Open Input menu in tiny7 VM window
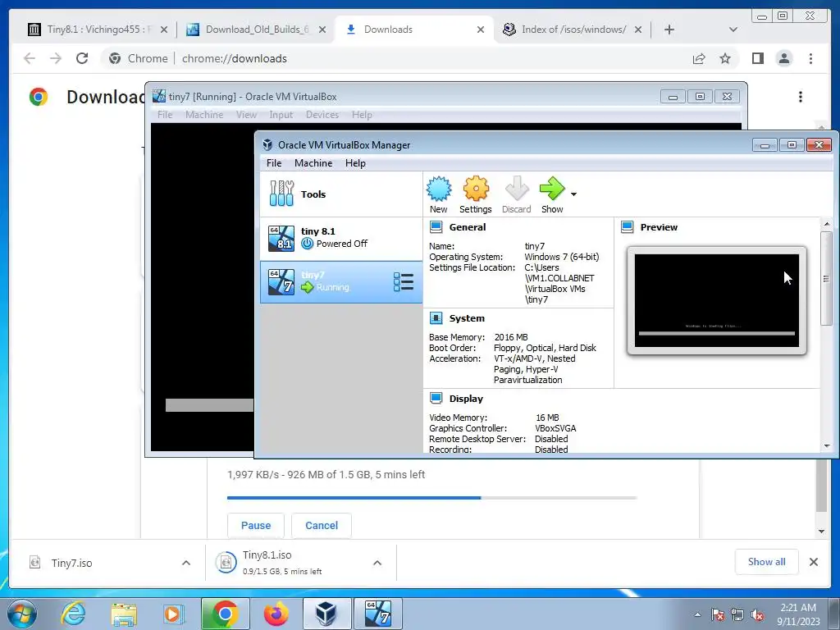840x630 pixels. [x=281, y=115]
